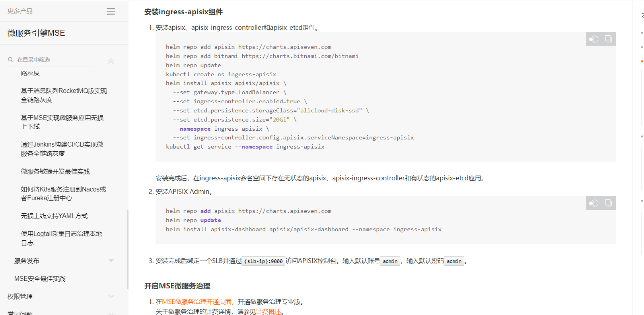Viewport: 644px width, 315px height.
Task: Open 基于消息队列RocketMQ版实现全链路灰度 article
Action: [64, 95]
